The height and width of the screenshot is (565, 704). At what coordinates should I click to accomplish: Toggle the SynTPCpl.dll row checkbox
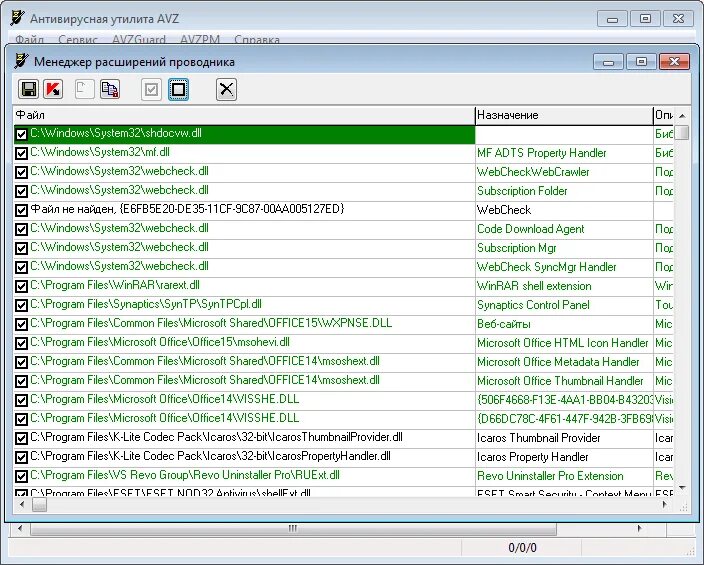click(x=21, y=305)
